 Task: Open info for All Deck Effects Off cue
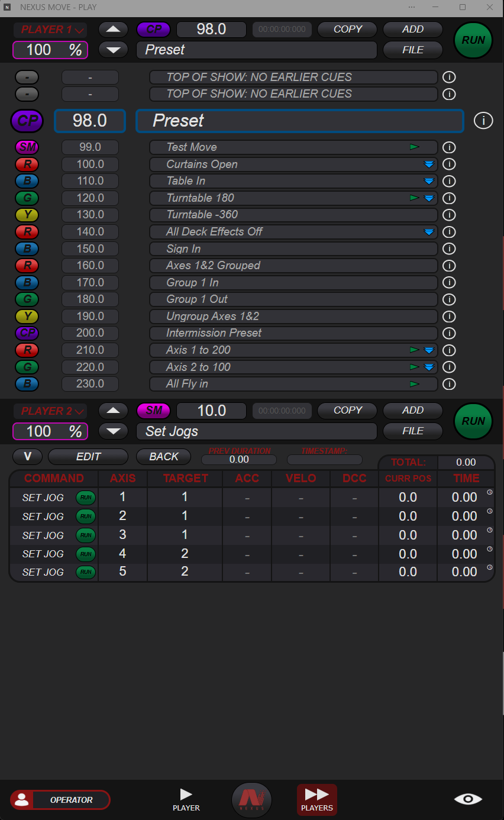[449, 232]
